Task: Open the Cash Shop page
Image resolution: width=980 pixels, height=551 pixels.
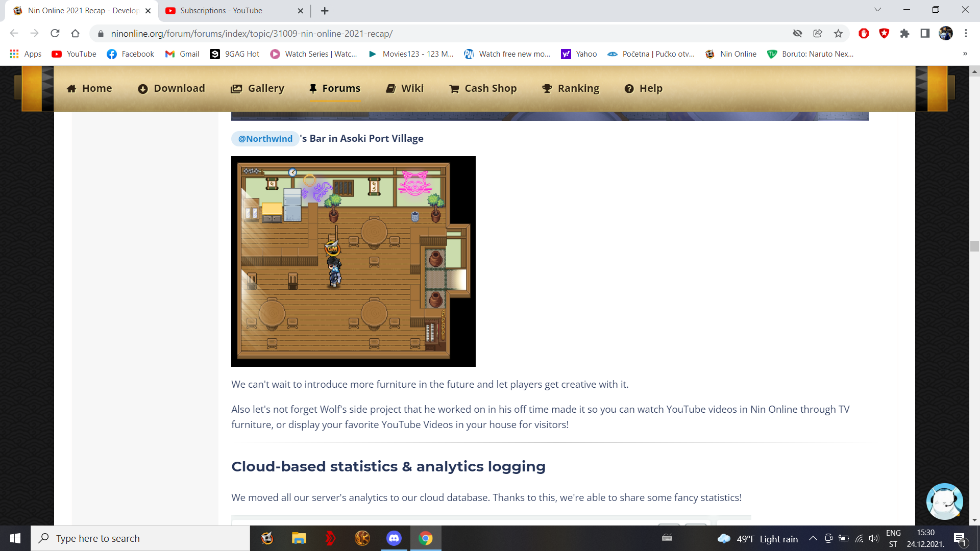Action: [483, 88]
